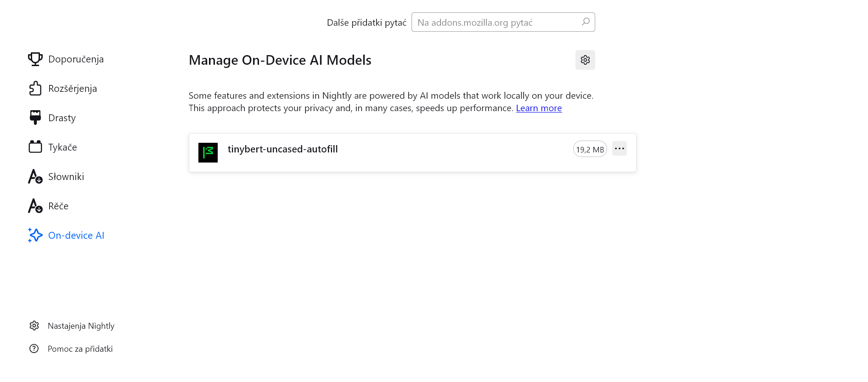This screenshot has width=868, height=382.
Task: Click the Tykače plugin icon
Action: point(35,147)
